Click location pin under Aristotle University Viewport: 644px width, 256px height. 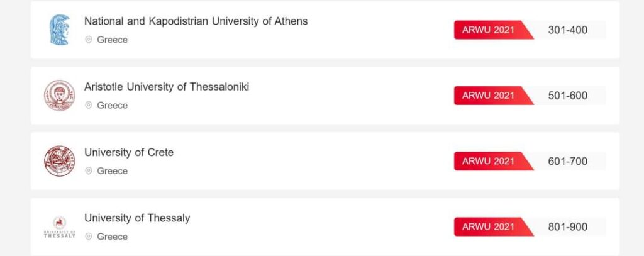[x=88, y=105]
